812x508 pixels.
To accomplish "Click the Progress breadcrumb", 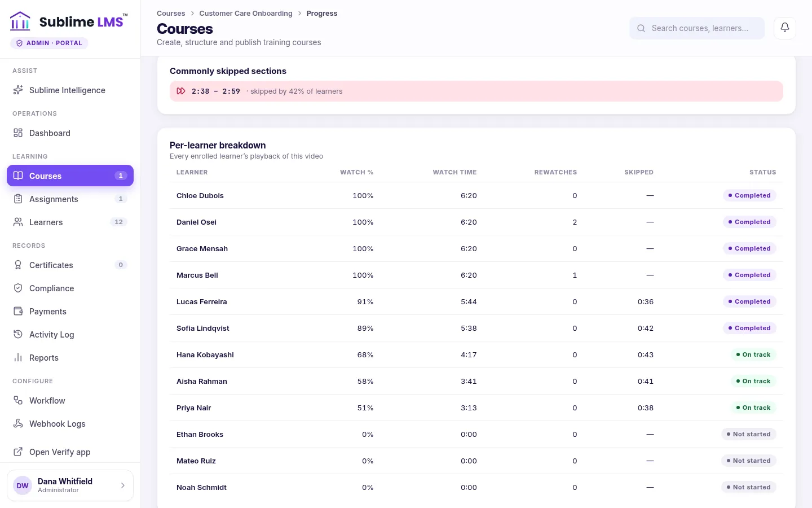I will (322, 14).
